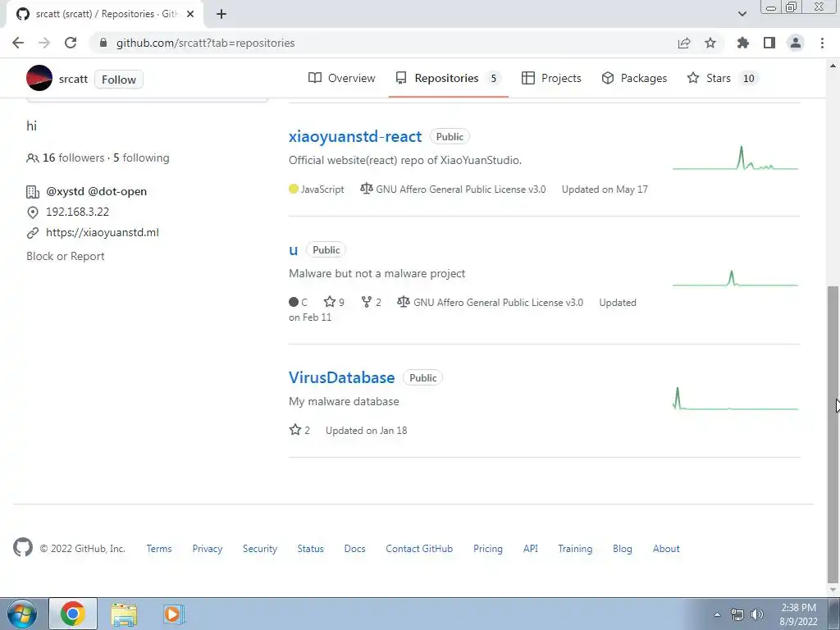Viewport: 840px width, 630px height.
Task: Click the share page icon in the address bar
Action: coord(684,43)
